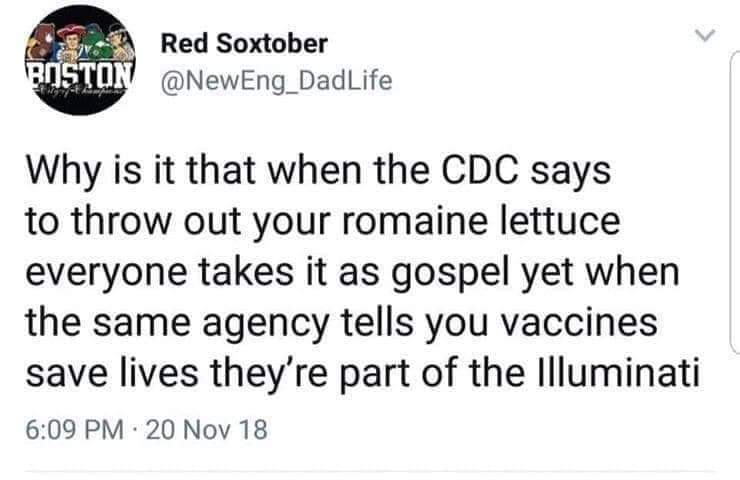740x480 pixels.
Task: Click the 20 Nov 18 date
Action: [207, 430]
